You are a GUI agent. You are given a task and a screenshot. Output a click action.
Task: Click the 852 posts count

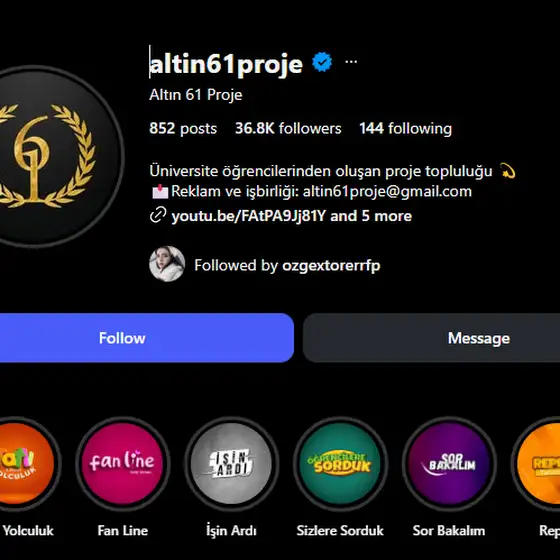pos(183,129)
